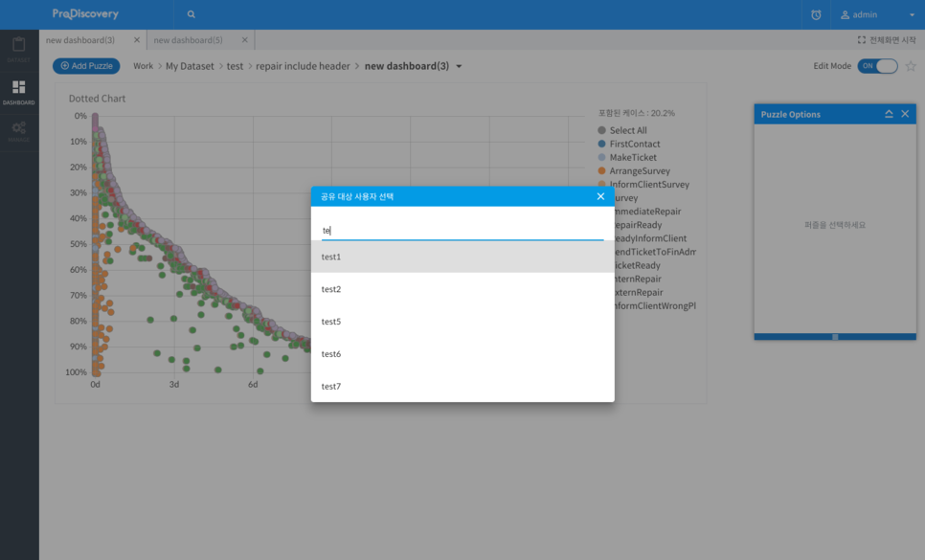Open the Manage gears sidebar icon

click(19, 131)
